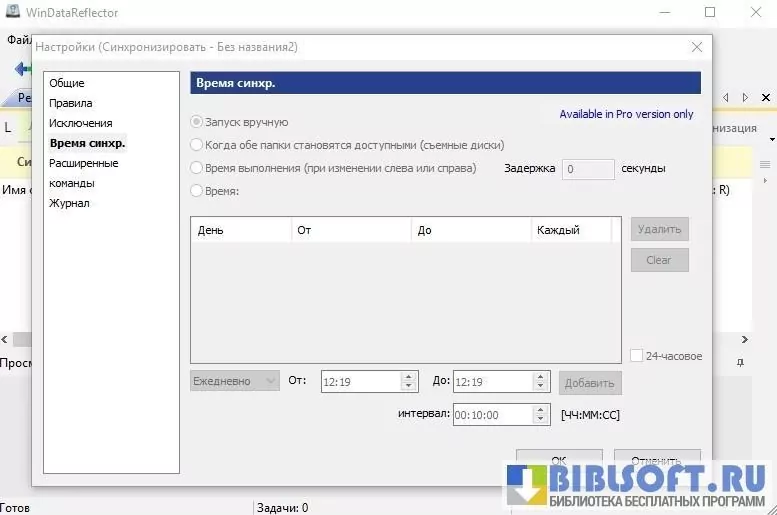This screenshot has width=777, height=515.
Task: Decrease the До time with the down spinner
Action: [541, 387]
